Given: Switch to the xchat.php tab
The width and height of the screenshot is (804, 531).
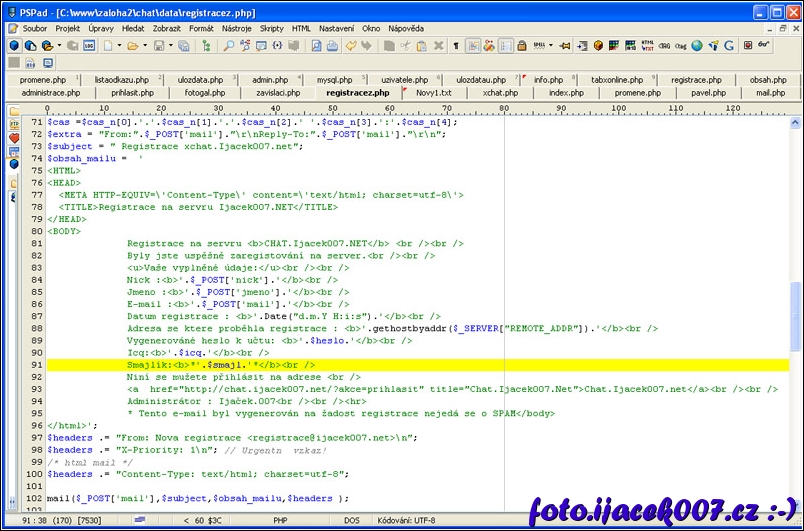Looking at the screenshot, I should [500, 93].
